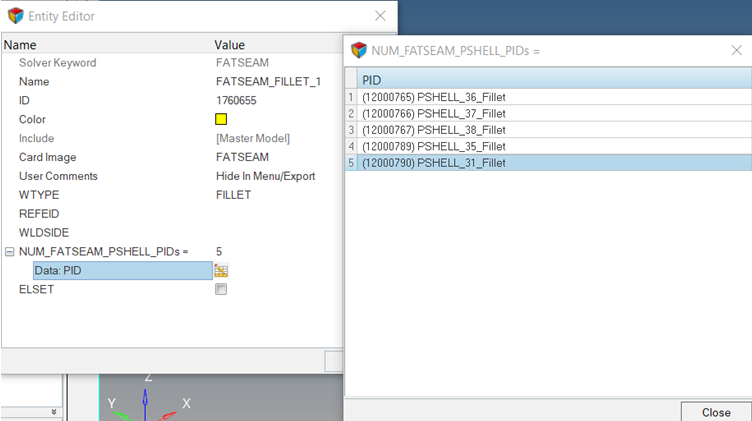The width and height of the screenshot is (752, 421).
Task: Enable the ELSET checkbox
Action: coord(221,289)
